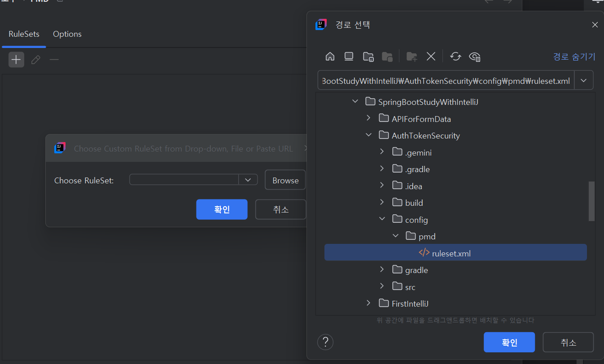Click the file path input field
This screenshot has height=364, width=604.
pos(445,81)
